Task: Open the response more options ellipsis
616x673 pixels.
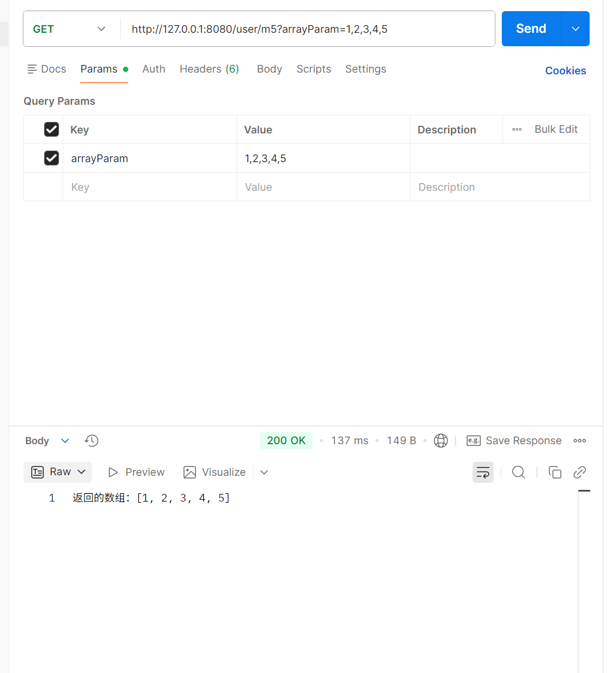Action: [x=580, y=441]
